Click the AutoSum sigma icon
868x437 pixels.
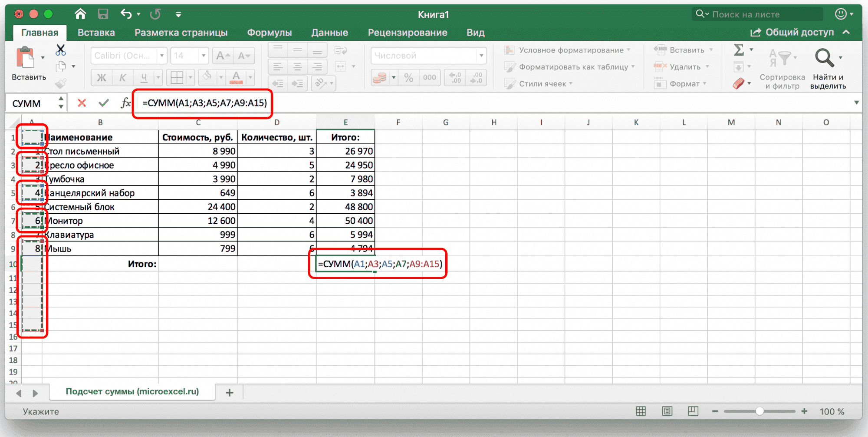click(x=739, y=50)
